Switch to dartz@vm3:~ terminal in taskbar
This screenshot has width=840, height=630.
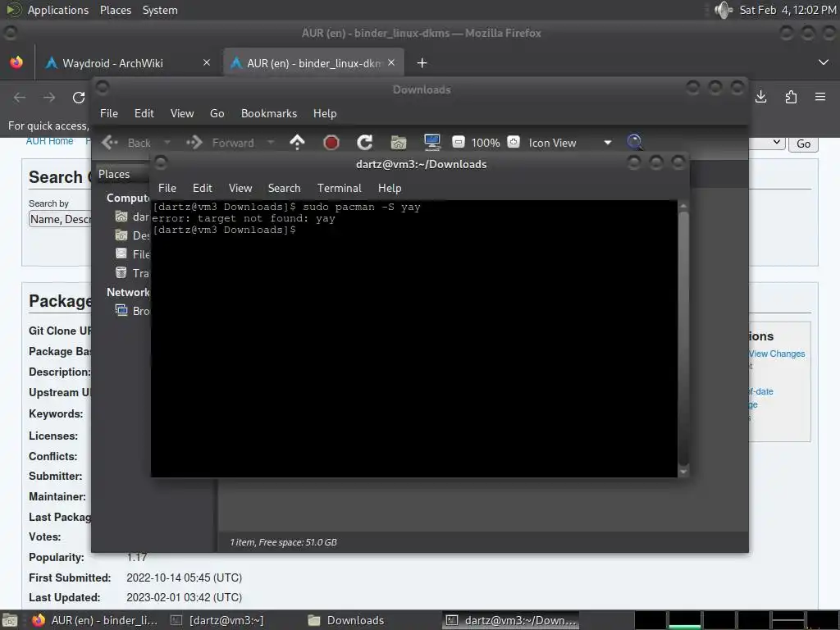click(x=217, y=620)
